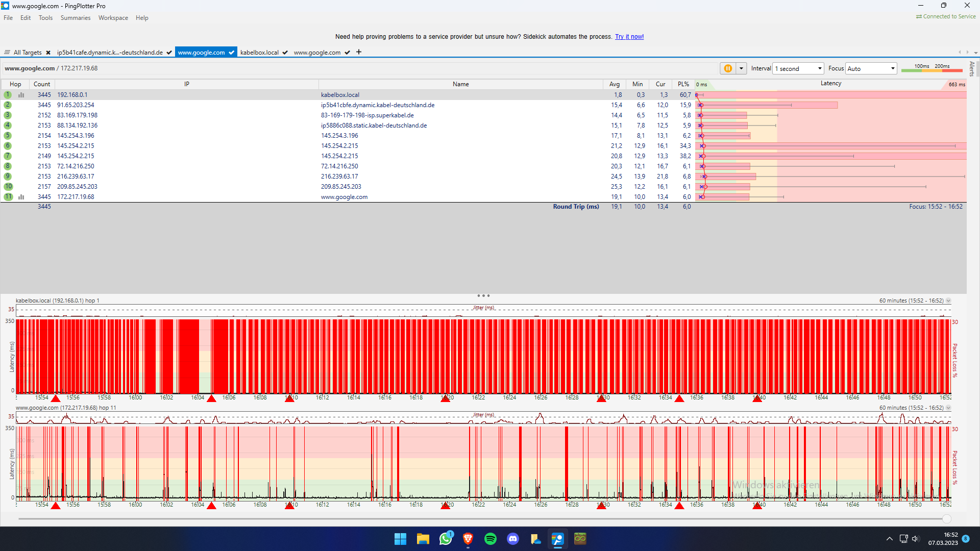Open a new target tab with the plus icon
This screenshot has height=551, width=980.
pos(359,52)
